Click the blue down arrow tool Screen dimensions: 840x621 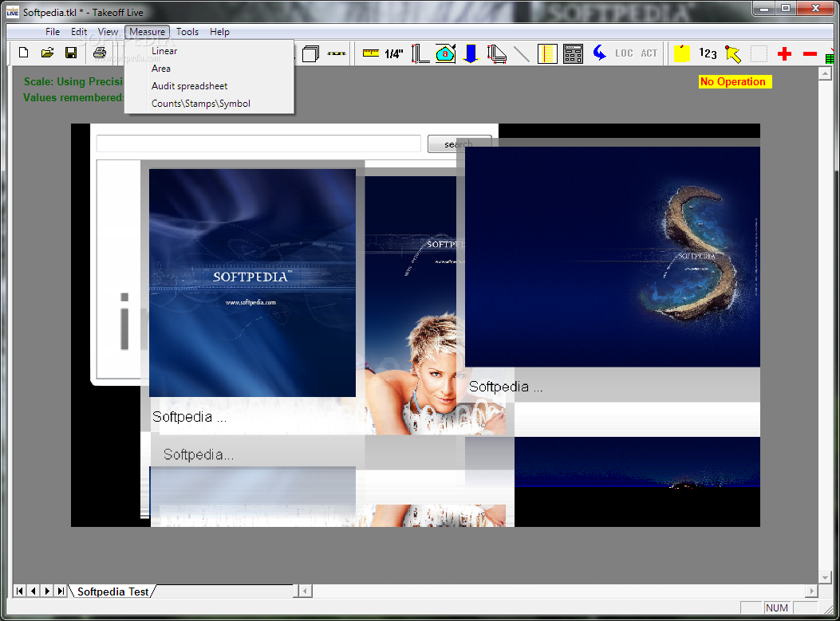tap(471, 53)
